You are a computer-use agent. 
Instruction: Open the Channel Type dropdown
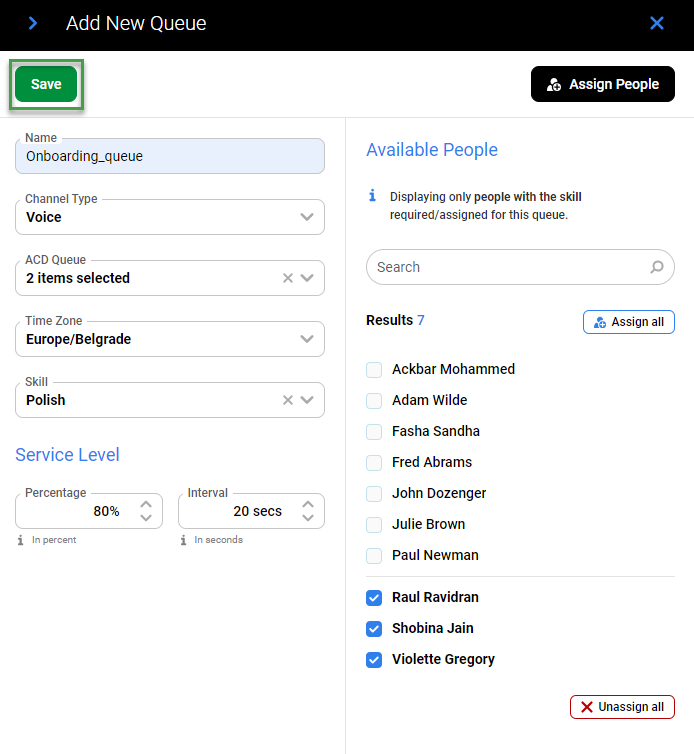pos(307,217)
